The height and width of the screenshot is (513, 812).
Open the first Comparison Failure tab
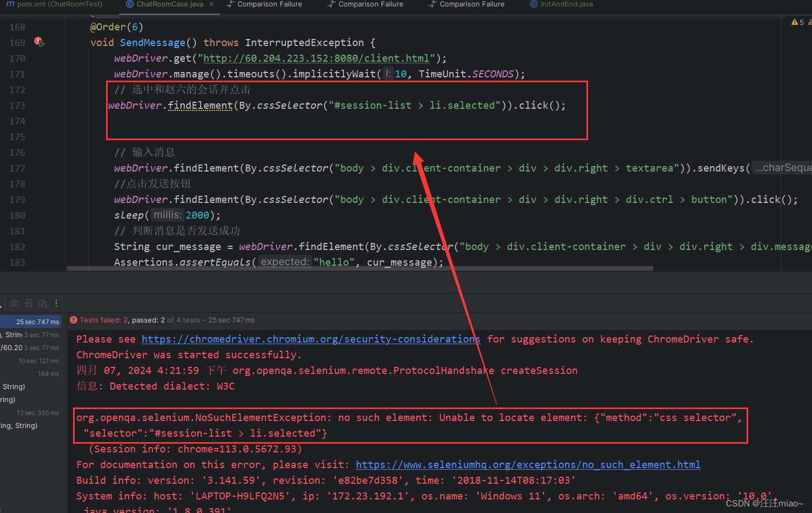pyautogui.click(x=264, y=4)
